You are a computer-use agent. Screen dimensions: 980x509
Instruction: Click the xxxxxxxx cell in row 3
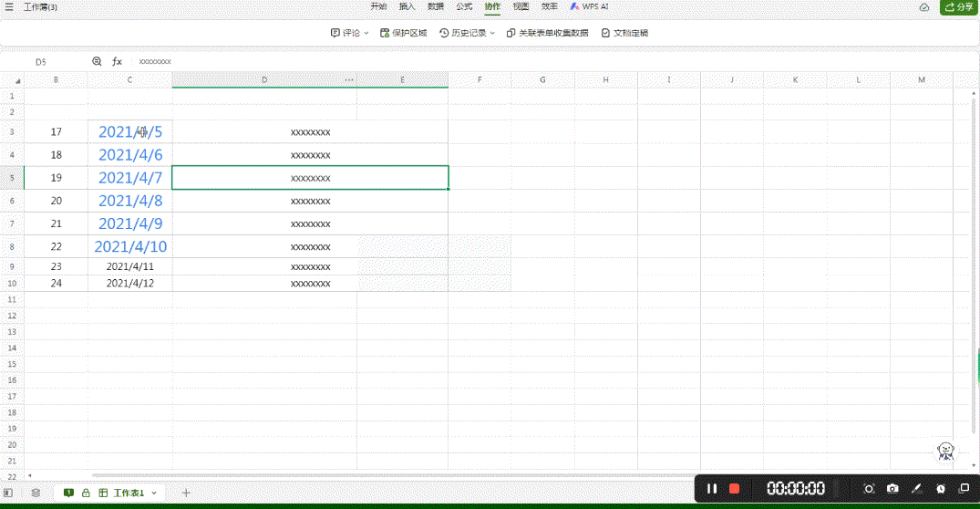[x=310, y=132]
